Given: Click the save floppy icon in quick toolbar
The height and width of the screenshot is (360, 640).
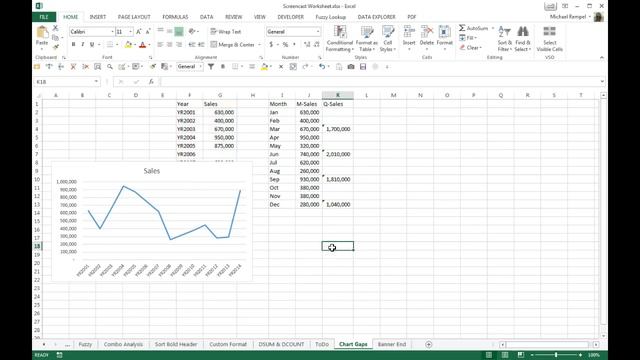Looking at the screenshot, I should [363, 67].
